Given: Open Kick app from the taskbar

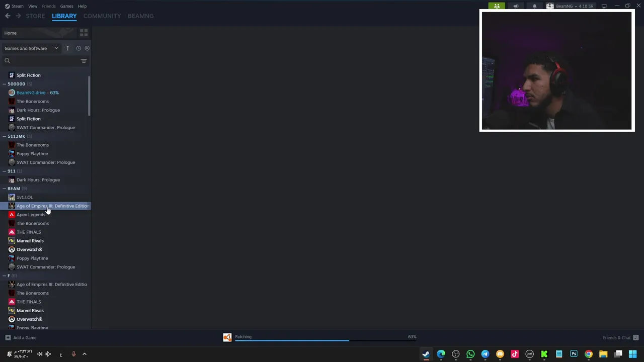Looking at the screenshot, I should point(544,354).
